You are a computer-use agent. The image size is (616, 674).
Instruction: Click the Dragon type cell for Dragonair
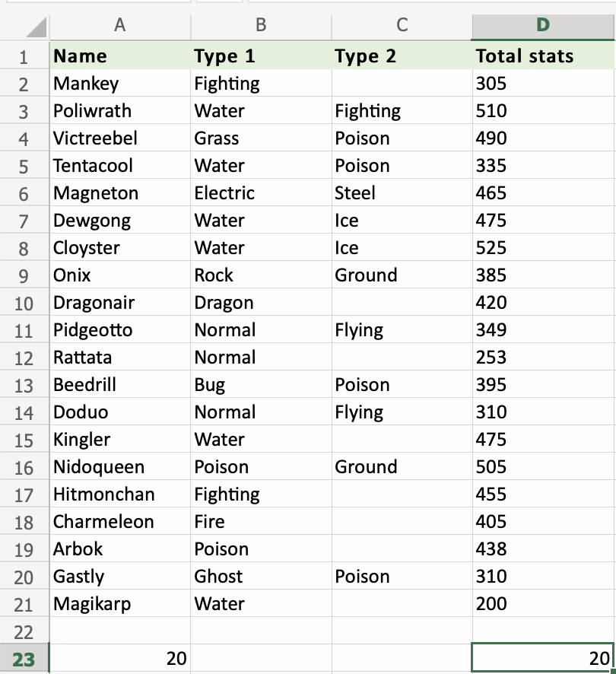[x=261, y=303]
